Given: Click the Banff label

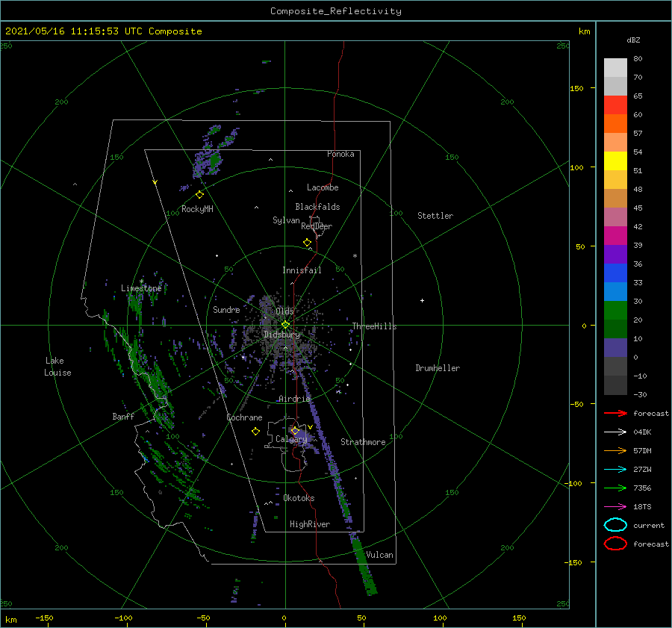Looking at the screenshot, I should (x=123, y=417).
